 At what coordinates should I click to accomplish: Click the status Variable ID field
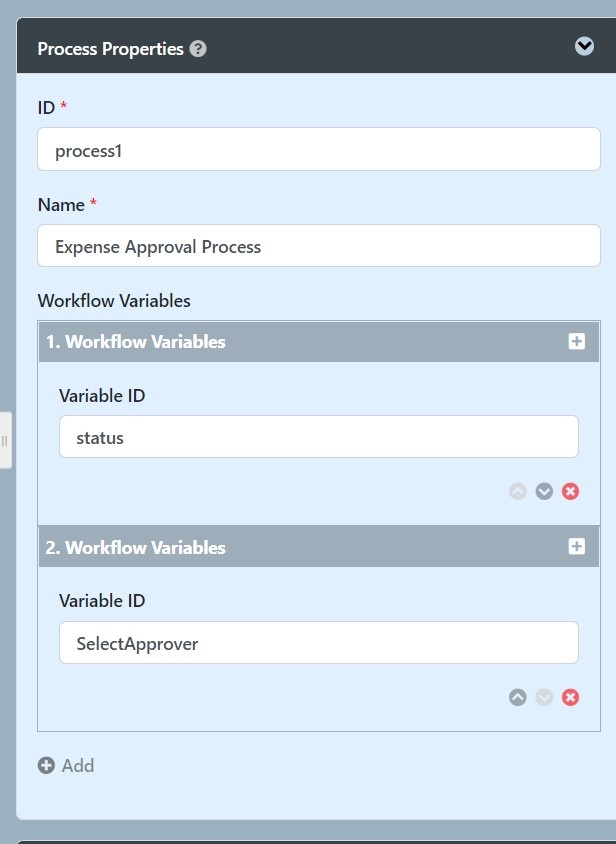319,437
